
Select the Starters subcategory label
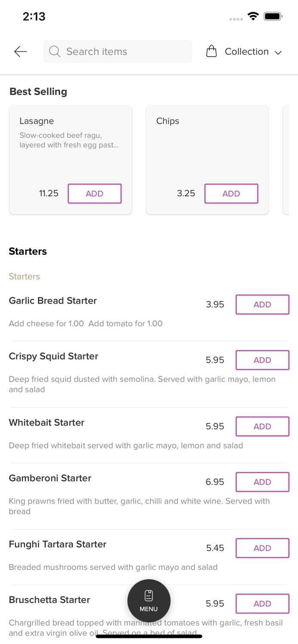pos(25,276)
